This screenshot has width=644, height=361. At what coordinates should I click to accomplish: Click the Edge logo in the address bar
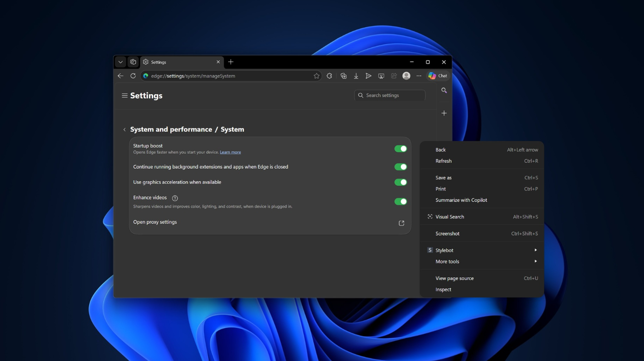(146, 76)
